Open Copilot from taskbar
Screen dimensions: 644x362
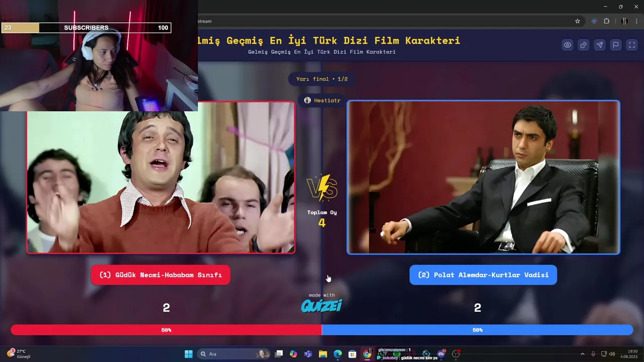293,354
